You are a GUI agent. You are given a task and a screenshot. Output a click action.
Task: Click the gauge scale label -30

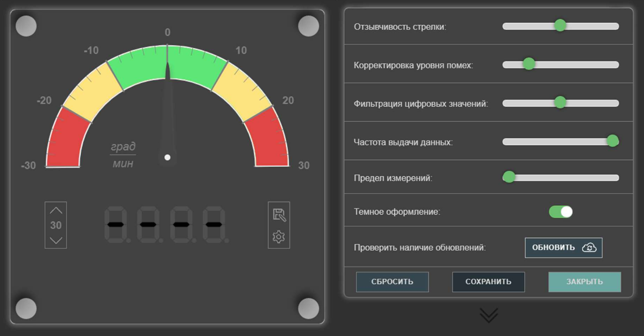[28, 166]
